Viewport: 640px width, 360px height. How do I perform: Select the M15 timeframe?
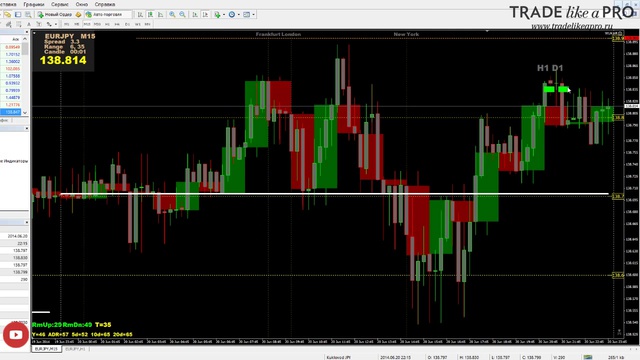click(87, 24)
